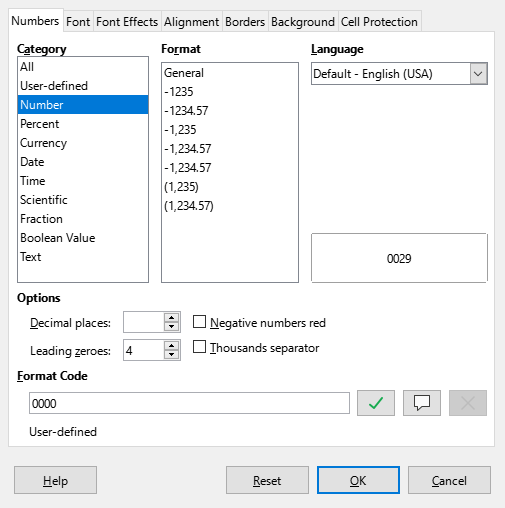Switch to the Numbers tab
Viewport: 505px width, 508px height.
coord(35,21)
